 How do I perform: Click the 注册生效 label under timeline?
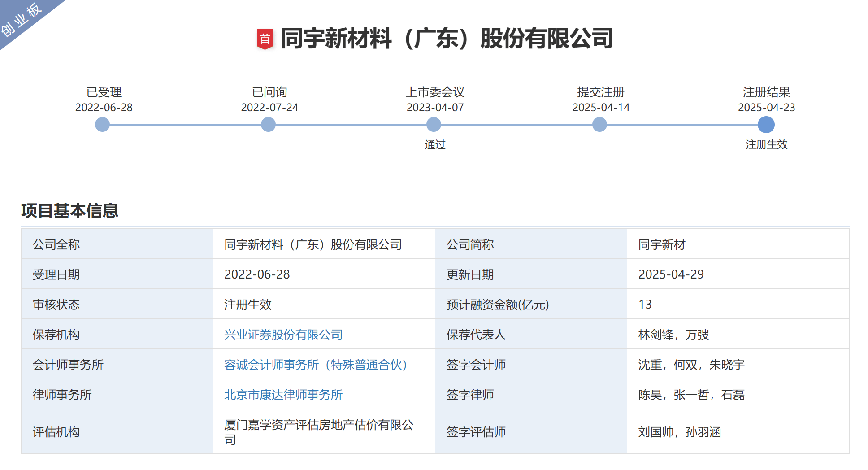tap(766, 144)
